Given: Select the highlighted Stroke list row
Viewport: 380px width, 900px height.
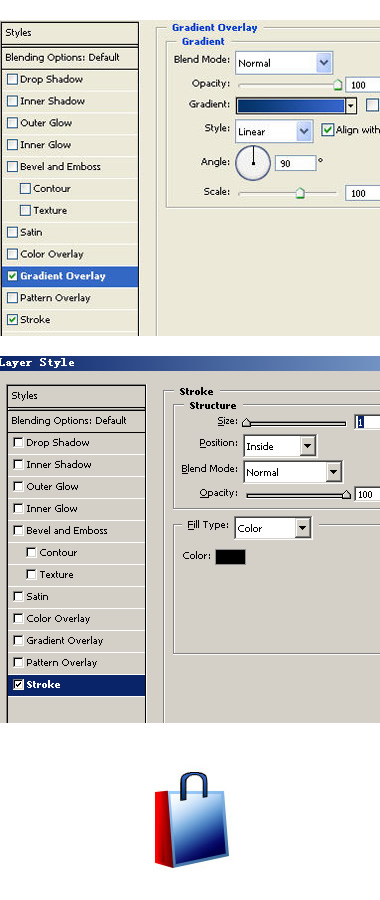Looking at the screenshot, I should coord(76,685).
